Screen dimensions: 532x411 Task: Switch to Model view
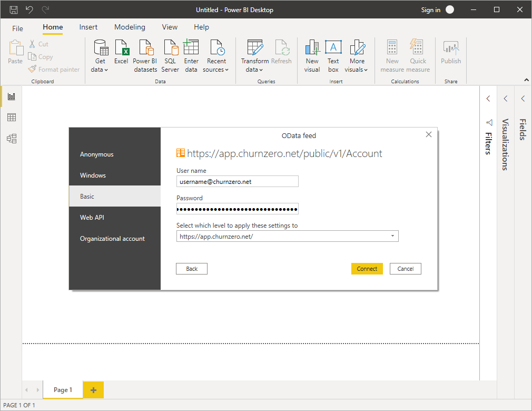click(x=12, y=139)
